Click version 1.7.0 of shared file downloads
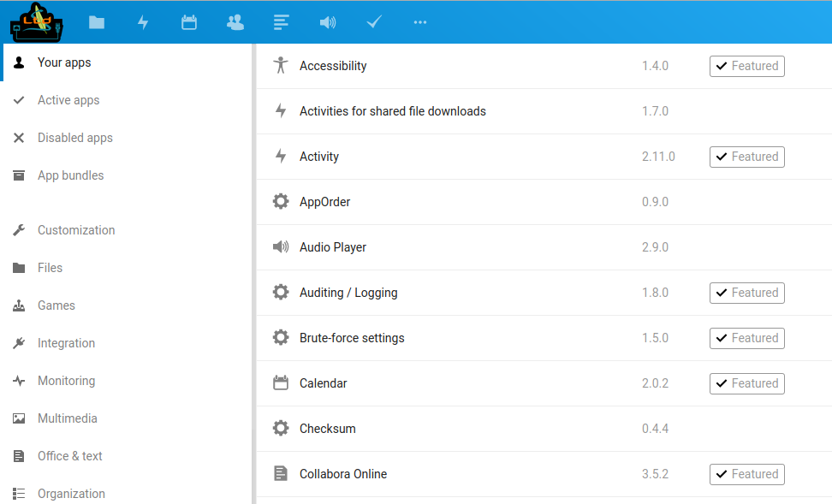 (655, 111)
